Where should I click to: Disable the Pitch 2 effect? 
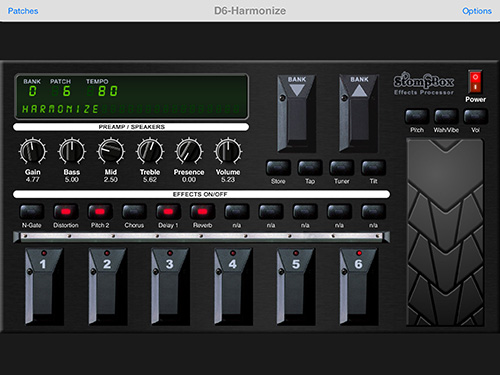(x=100, y=212)
